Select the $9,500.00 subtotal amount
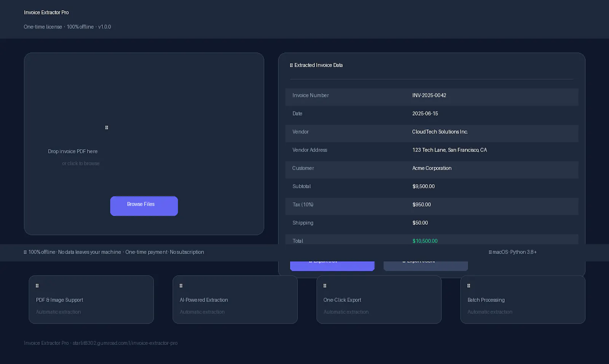Screen dimensions: 609x364 (424, 186)
